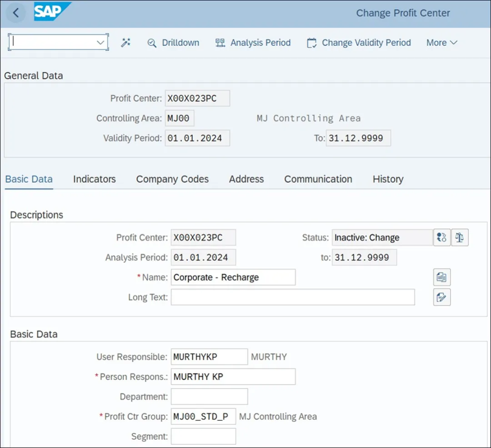Click the Segment input field
This screenshot has width=491, height=448.
pos(203,437)
